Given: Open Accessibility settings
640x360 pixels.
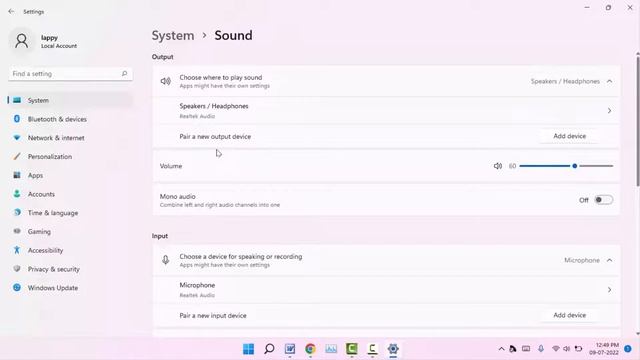Looking at the screenshot, I should tap(70, 250).
